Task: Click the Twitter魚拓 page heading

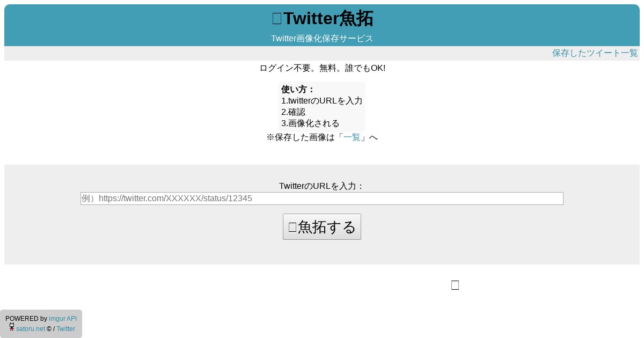Action: tap(322, 18)
